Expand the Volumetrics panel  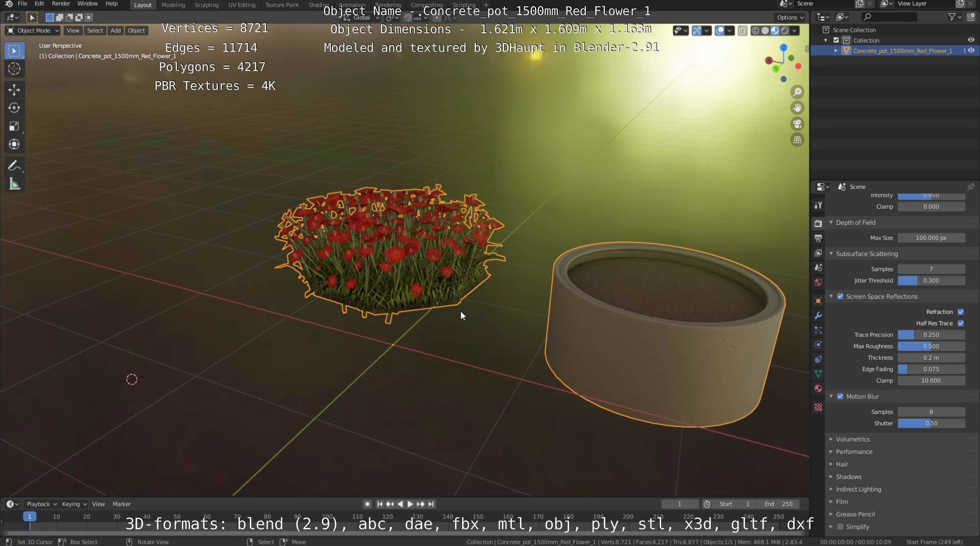(853, 439)
